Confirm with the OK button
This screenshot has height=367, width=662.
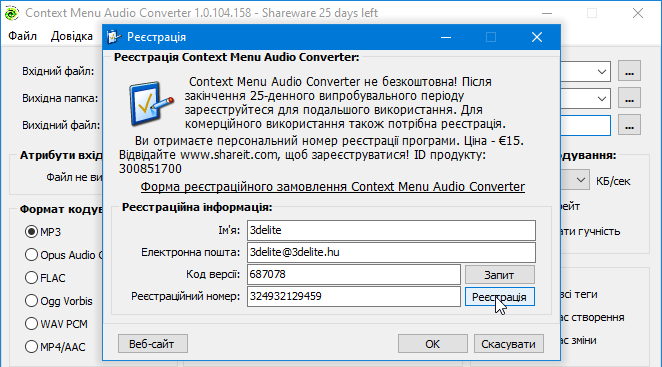click(433, 344)
